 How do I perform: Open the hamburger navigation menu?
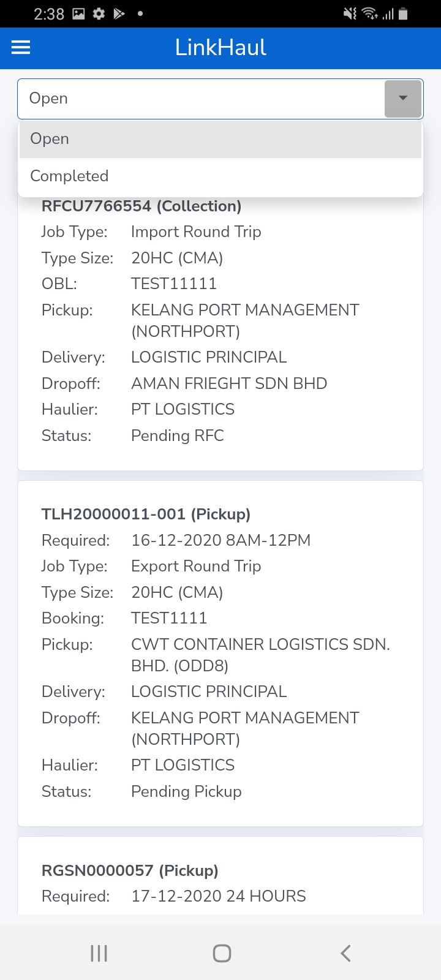(x=21, y=48)
